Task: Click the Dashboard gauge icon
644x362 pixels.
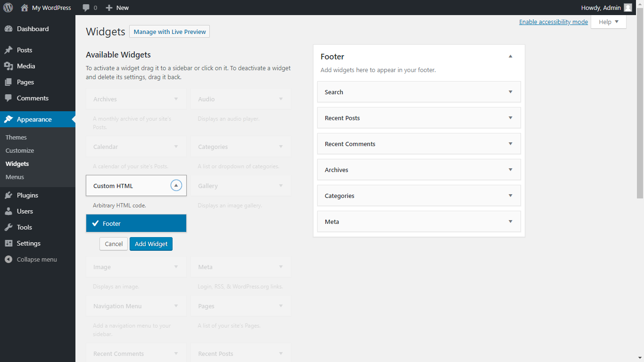Action: tap(8, 29)
